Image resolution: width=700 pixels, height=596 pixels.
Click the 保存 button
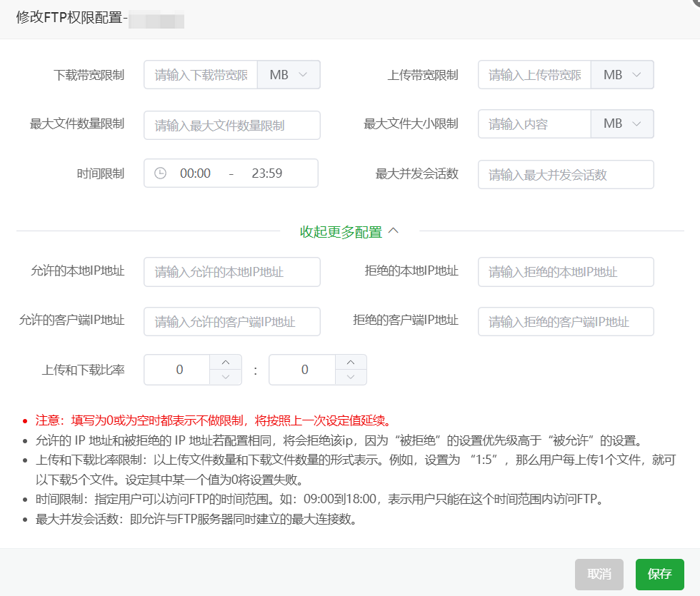[659, 574]
